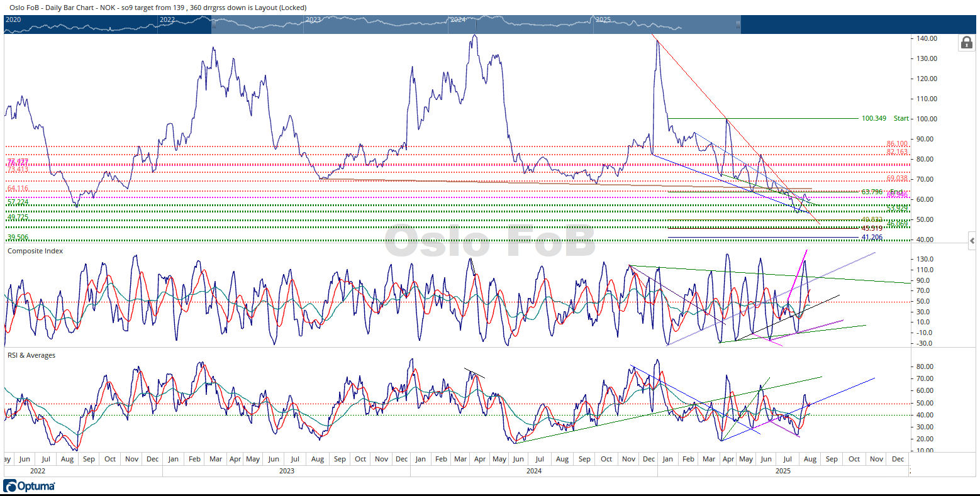Image resolution: width=980 pixels, height=496 pixels.
Task: Jump to 2020 in the overview timeline
Action: (13, 19)
